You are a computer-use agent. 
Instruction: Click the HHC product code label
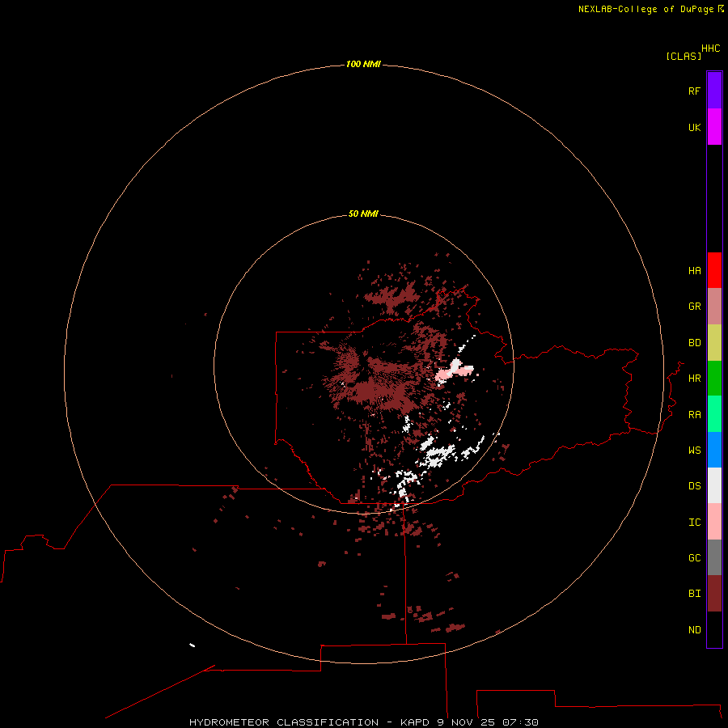click(x=710, y=49)
